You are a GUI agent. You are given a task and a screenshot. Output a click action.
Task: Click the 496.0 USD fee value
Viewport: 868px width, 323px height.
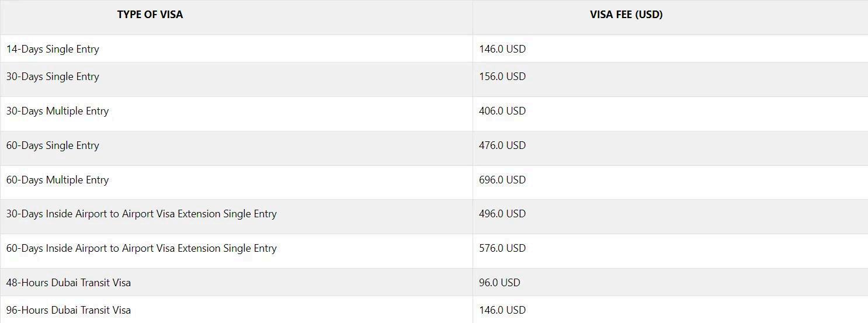[502, 214]
